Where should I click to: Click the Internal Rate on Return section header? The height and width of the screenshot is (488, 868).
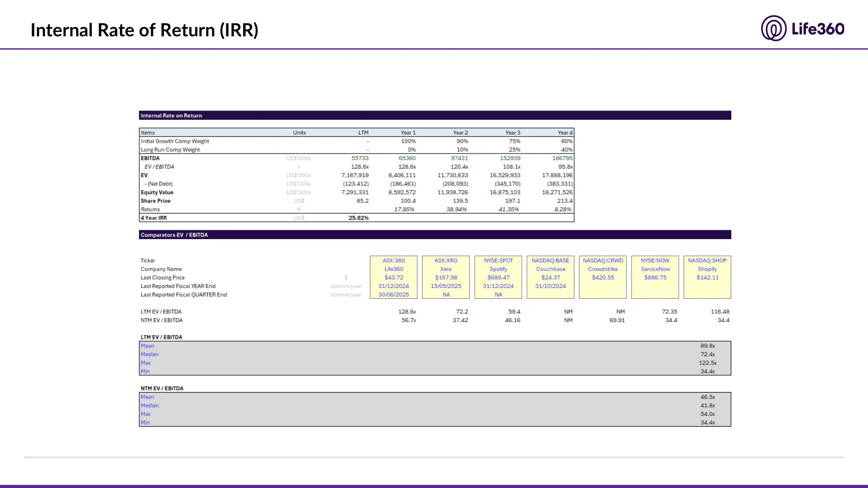click(x=435, y=115)
